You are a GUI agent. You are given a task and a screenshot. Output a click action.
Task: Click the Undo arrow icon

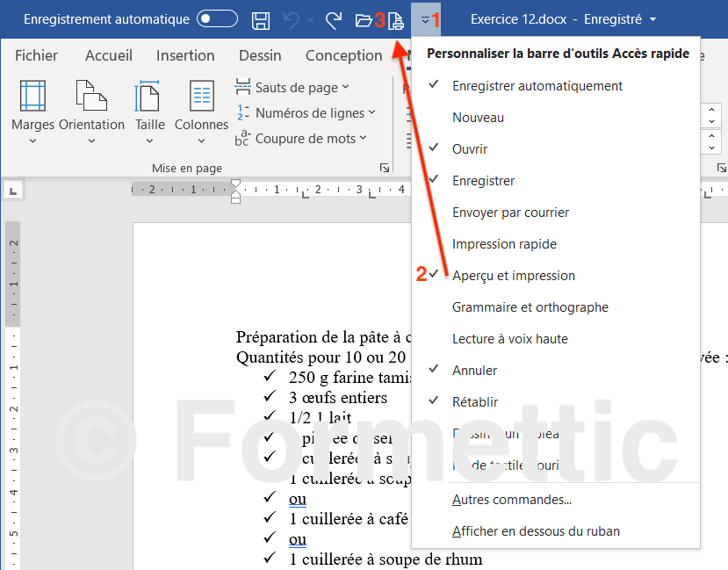[x=292, y=19]
